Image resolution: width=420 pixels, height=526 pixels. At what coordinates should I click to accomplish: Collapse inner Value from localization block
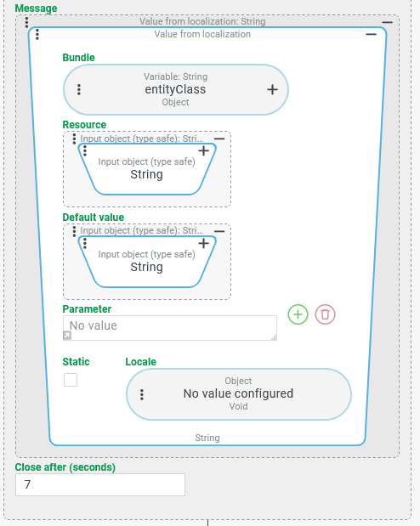pos(371,34)
